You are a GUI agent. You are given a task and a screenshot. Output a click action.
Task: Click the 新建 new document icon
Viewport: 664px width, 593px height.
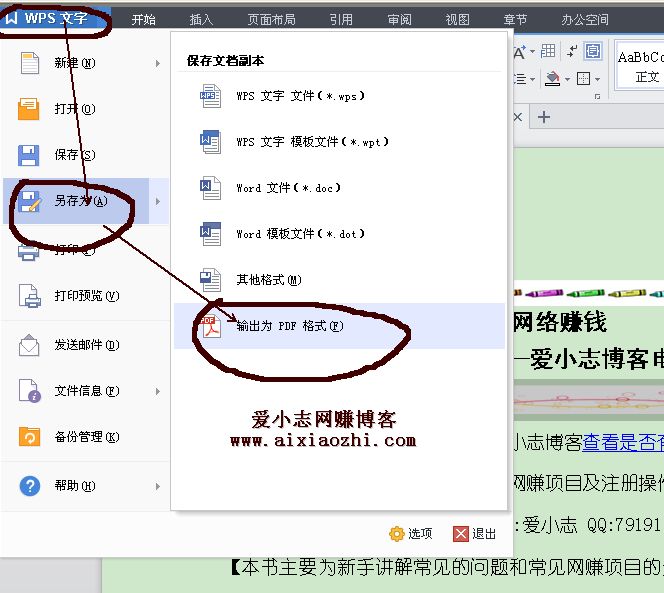(30, 63)
